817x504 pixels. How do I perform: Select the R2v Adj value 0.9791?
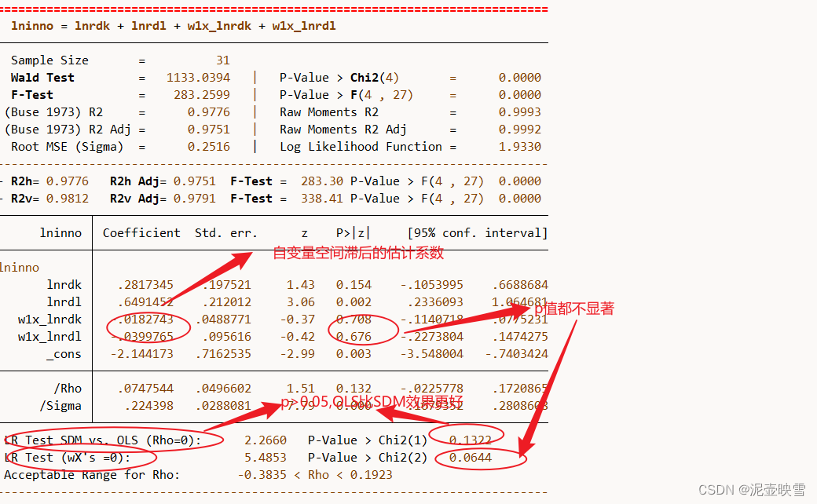[194, 199]
